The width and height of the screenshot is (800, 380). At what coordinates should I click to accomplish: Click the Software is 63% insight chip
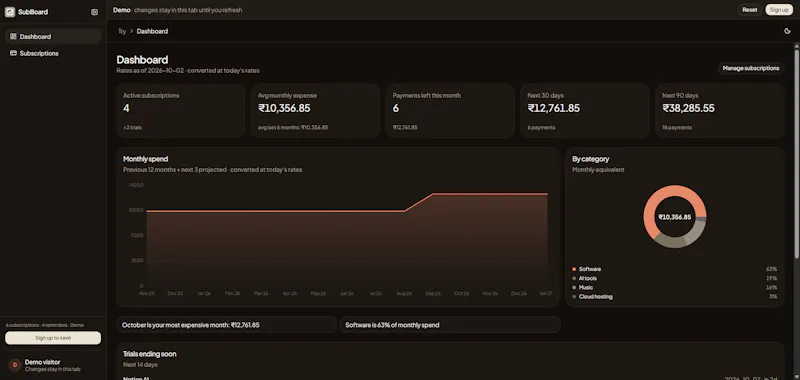pos(450,325)
